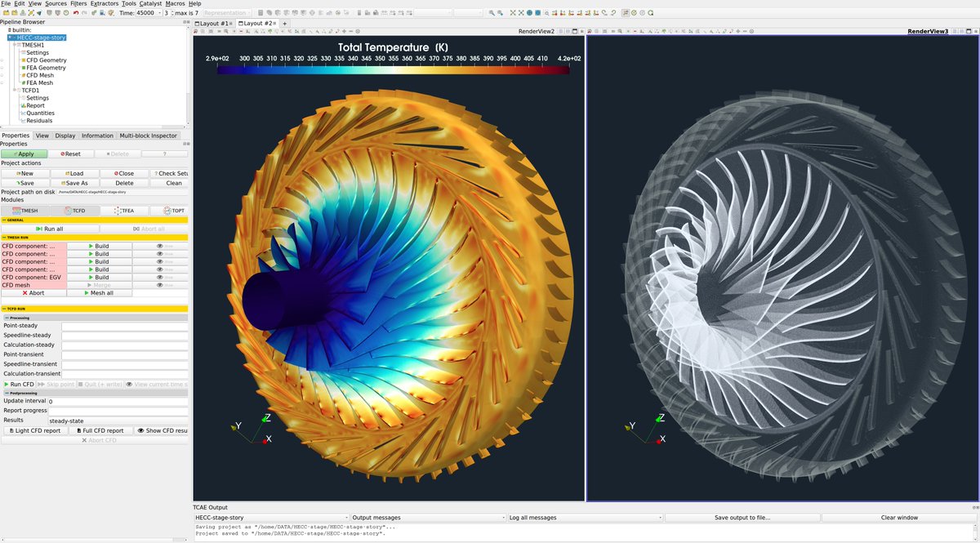Click the New project button
This screenshot has height=543, width=980.
(x=25, y=173)
